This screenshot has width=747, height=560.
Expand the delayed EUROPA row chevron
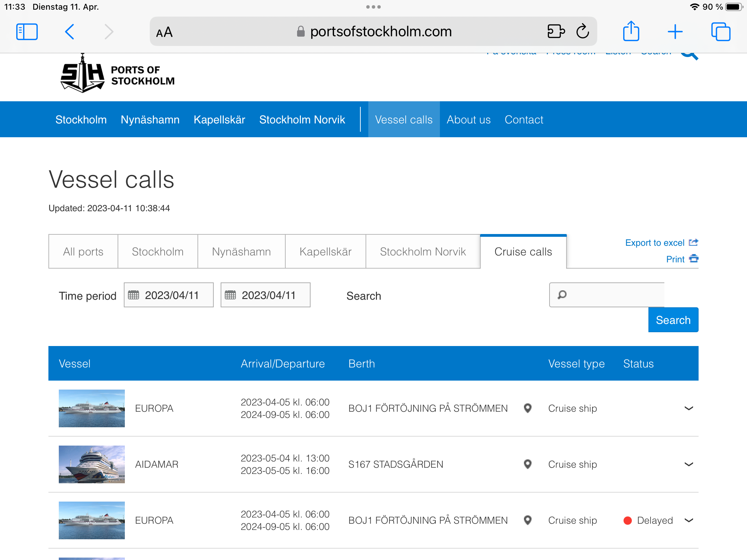(x=689, y=520)
